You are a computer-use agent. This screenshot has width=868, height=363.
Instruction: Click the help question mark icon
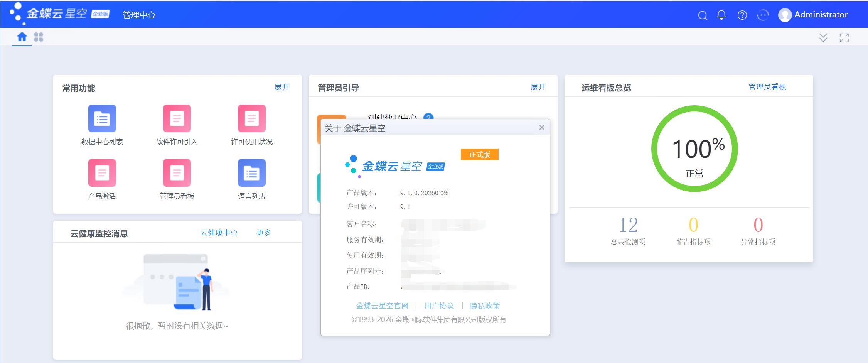(742, 15)
